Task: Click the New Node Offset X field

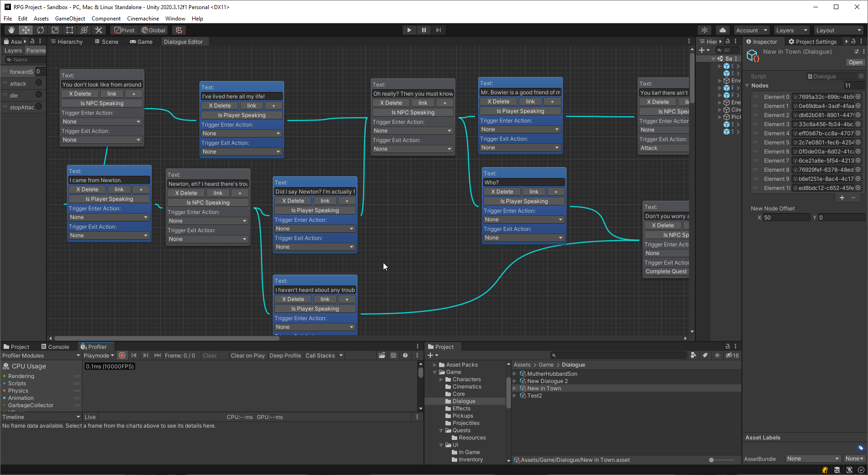Action: click(x=786, y=218)
